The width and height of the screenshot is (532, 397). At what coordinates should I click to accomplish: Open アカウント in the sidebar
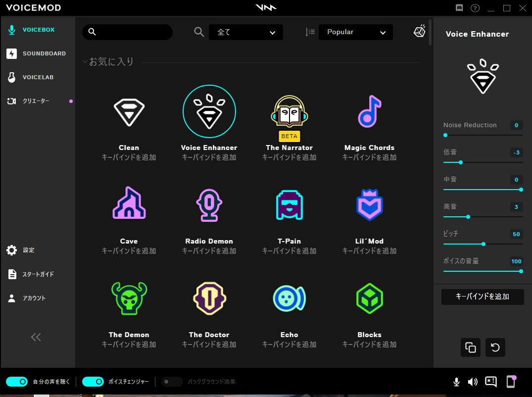[38, 298]
